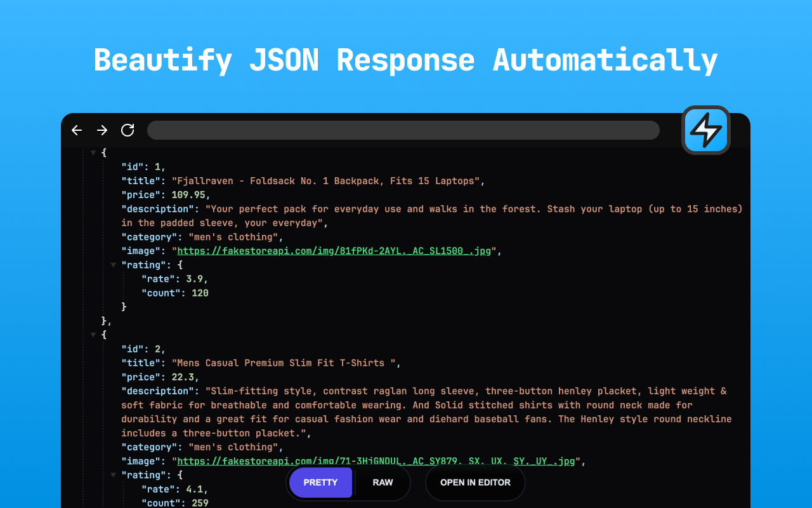The height and width of the screenshot is (508, 812).
Task: Click the collapse arrow for object id 2
Action: (93, 335)
